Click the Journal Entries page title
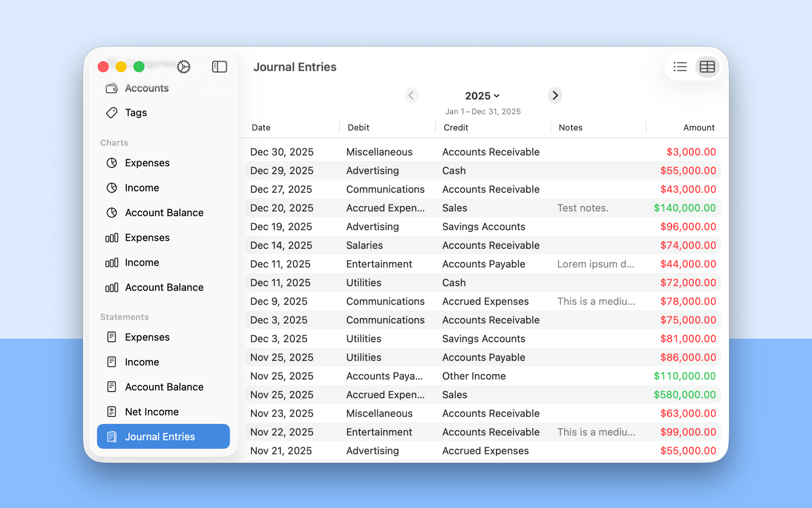 (295, 67)
